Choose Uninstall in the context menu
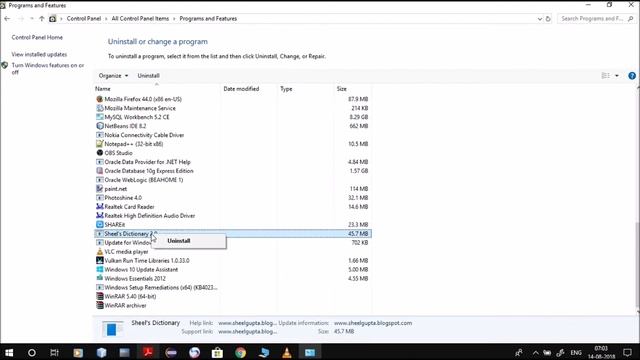 (189, 241)
